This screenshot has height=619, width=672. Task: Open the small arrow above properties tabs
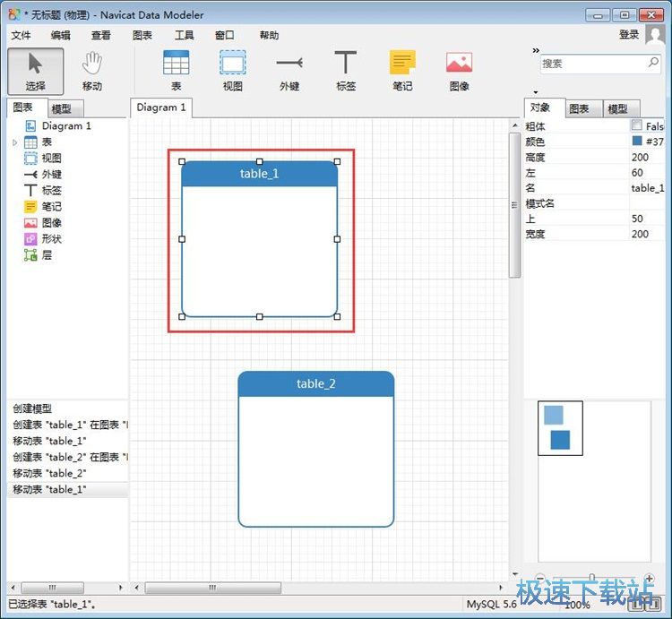[x=536, y=92]
